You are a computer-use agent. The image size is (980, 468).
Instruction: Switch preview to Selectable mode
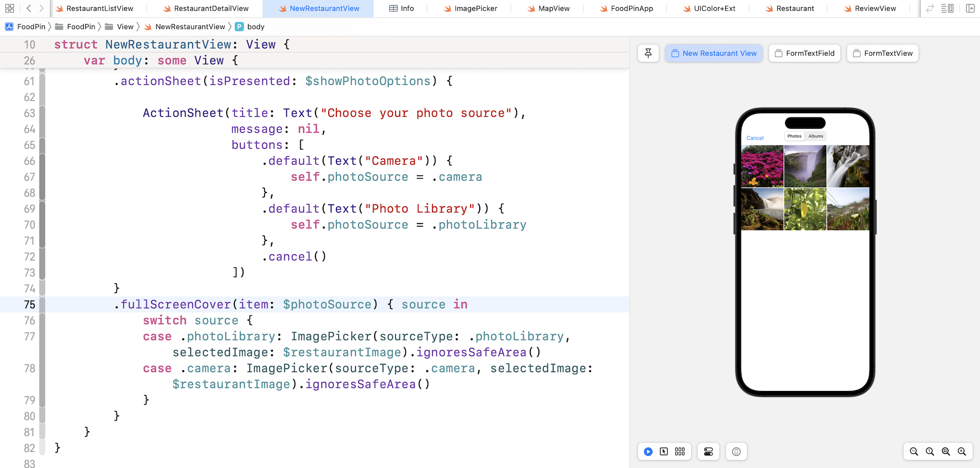click(664, 452)
